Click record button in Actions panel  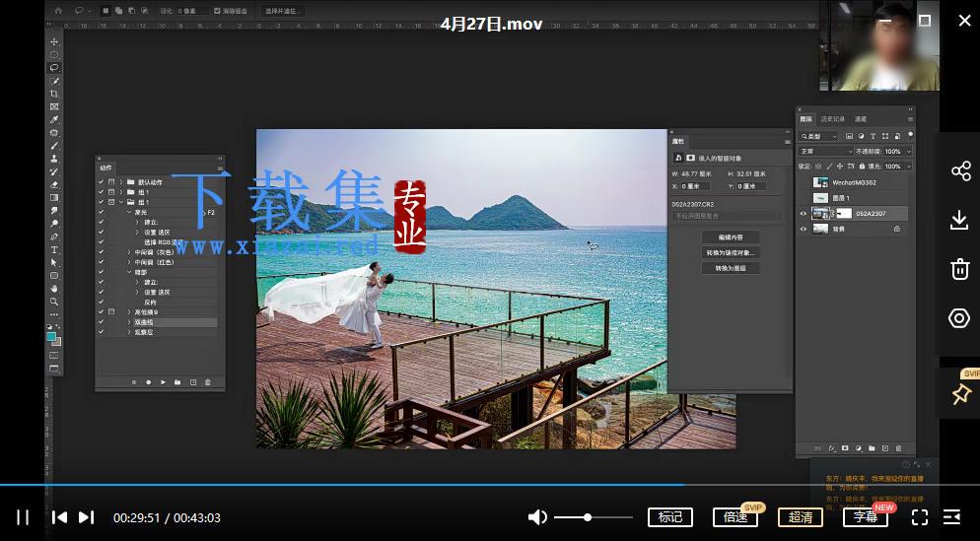[x=148, y=381]
